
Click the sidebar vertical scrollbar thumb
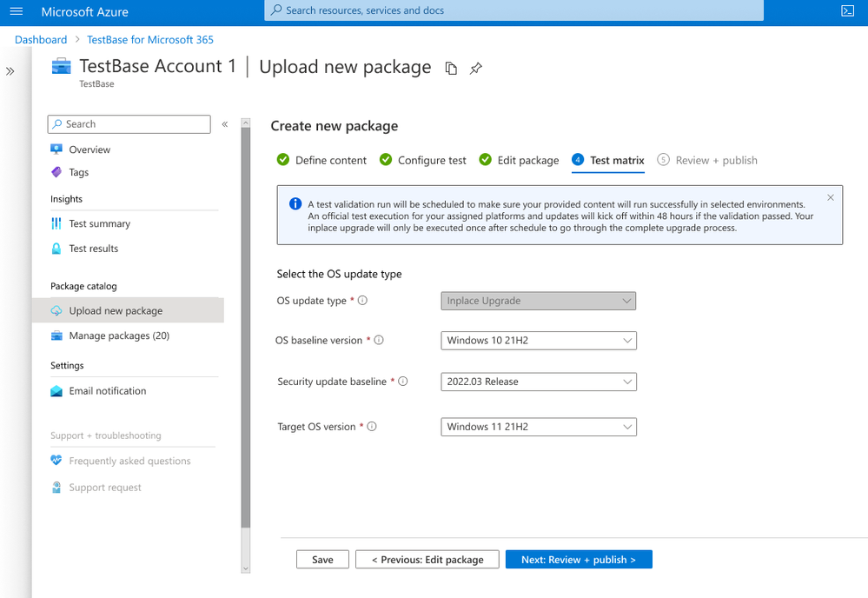tap(246, 328)
